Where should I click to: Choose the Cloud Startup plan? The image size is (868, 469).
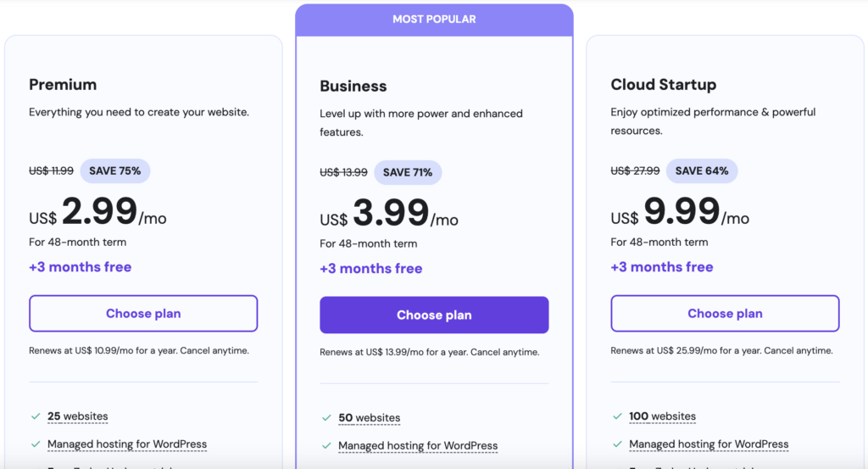point(725,314)
